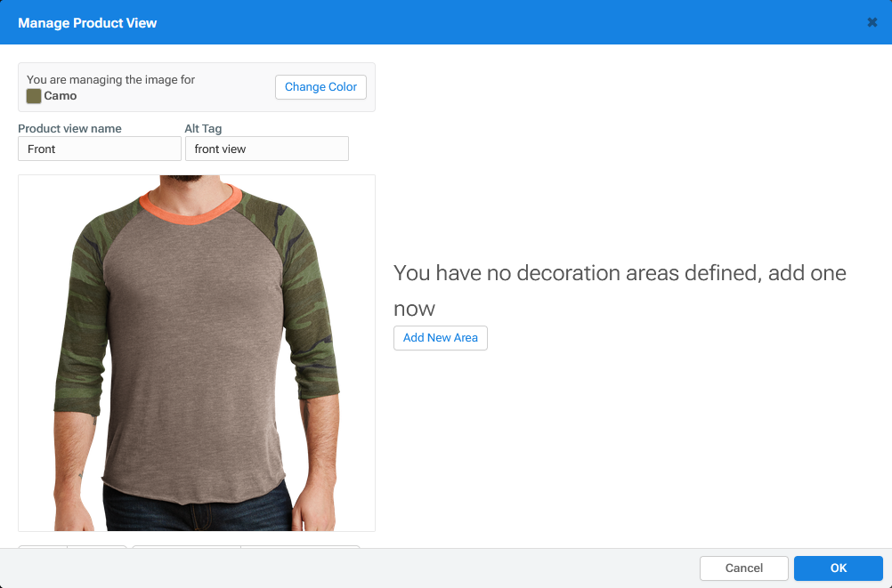The image size is (892, 588).
Task: Focus the Product view name field
Action: coord(100,149)
